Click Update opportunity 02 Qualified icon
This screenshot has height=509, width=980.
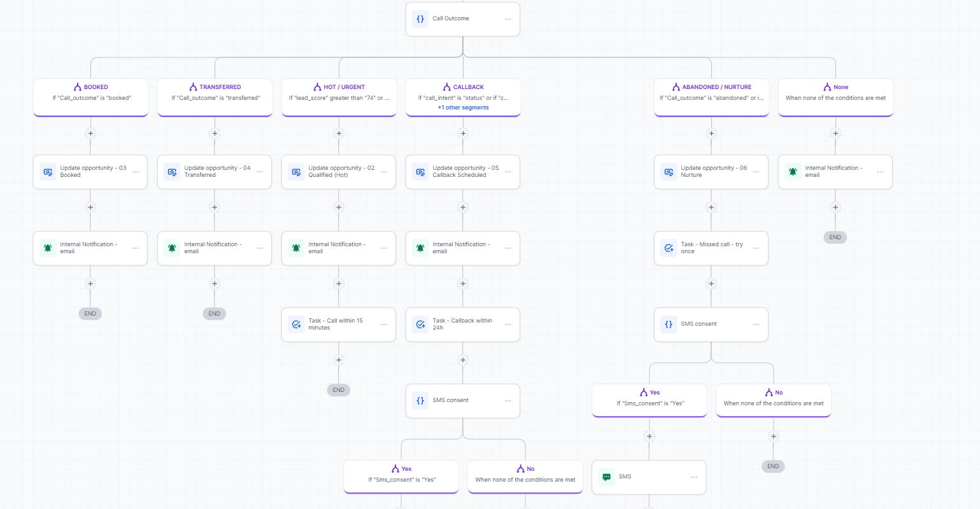[296, 172]
